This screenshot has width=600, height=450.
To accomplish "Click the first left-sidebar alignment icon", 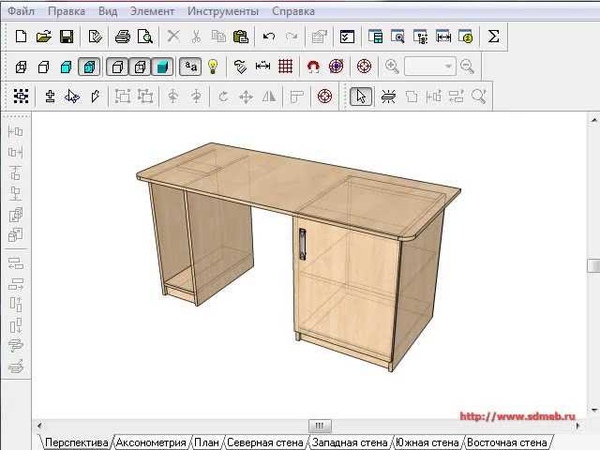I will tap(15, 131).
